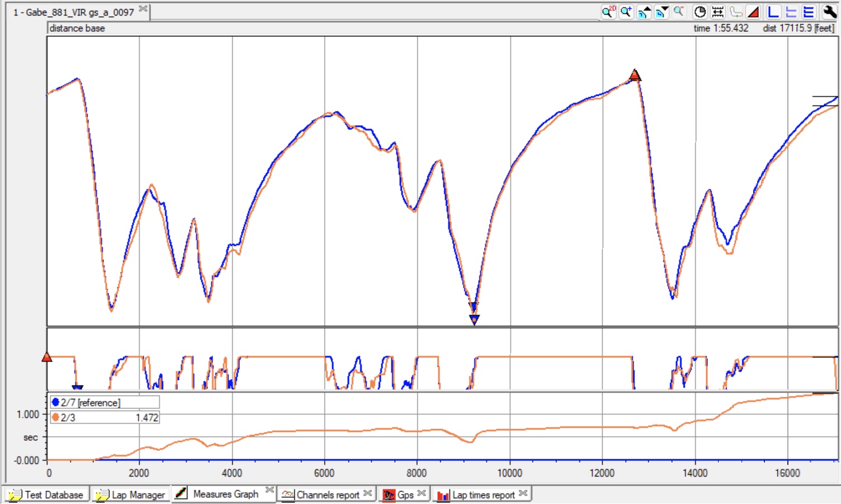Click the time 1:55.432 readout

pyautogui.click(x=721, y=28)
